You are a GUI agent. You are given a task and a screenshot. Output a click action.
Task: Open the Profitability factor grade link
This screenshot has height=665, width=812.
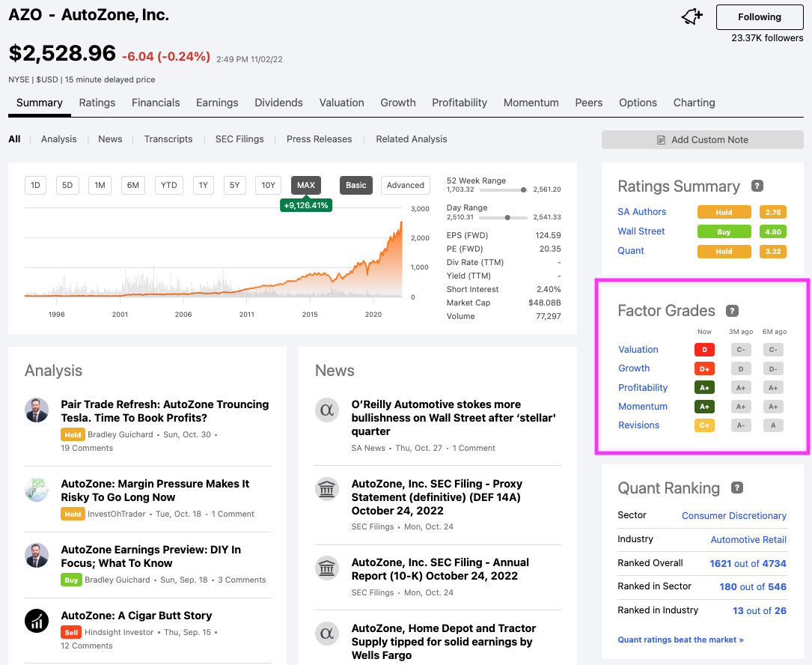643,388
